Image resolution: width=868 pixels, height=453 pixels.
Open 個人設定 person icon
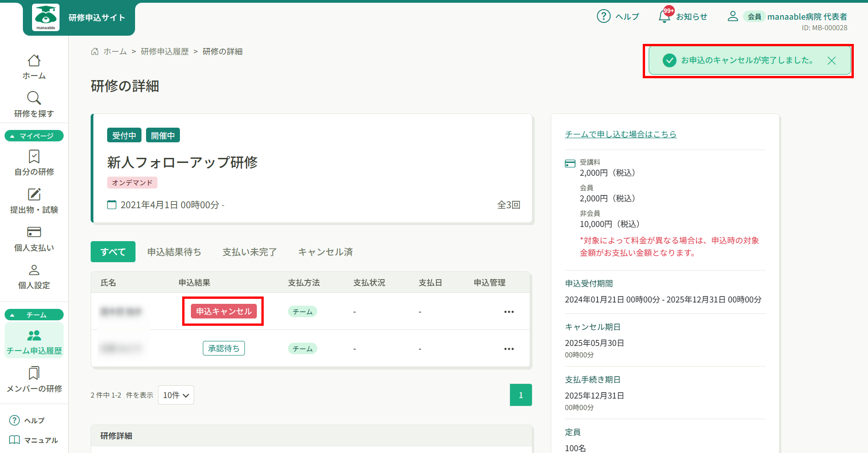pos(34,270)
